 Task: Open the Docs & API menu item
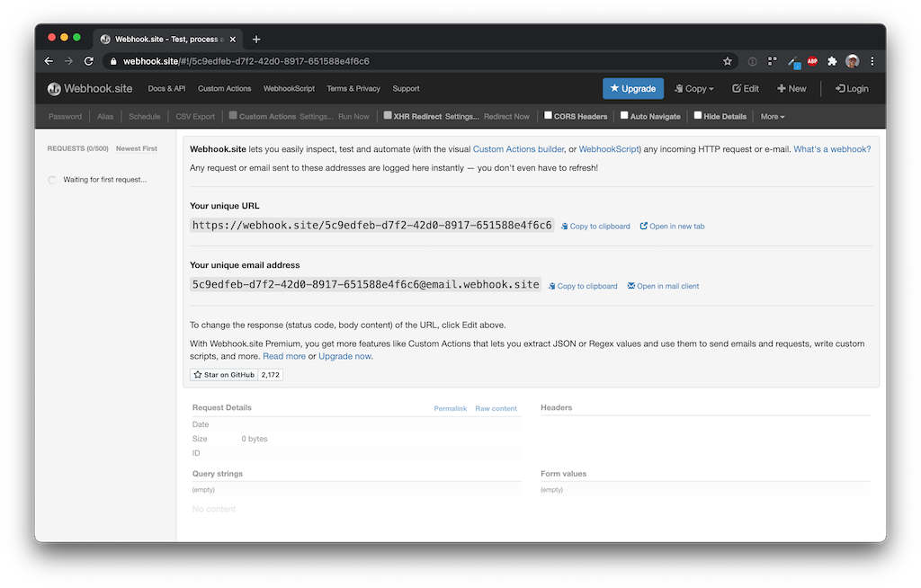(166, 89)
